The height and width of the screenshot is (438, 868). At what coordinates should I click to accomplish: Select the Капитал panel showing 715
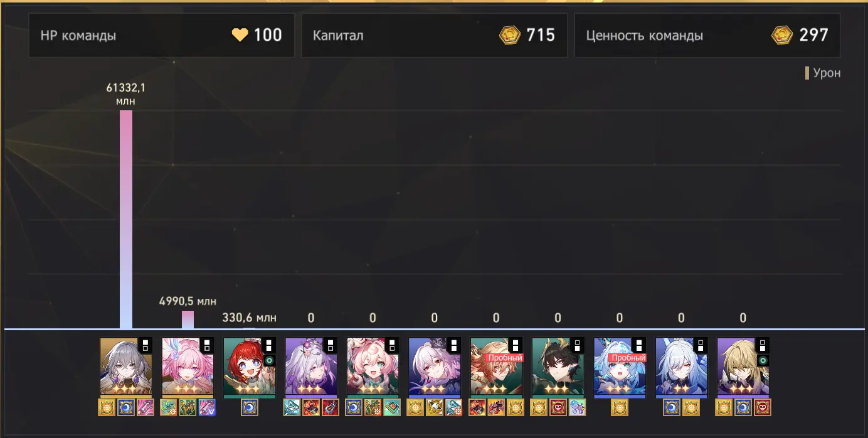click(435, 36)
